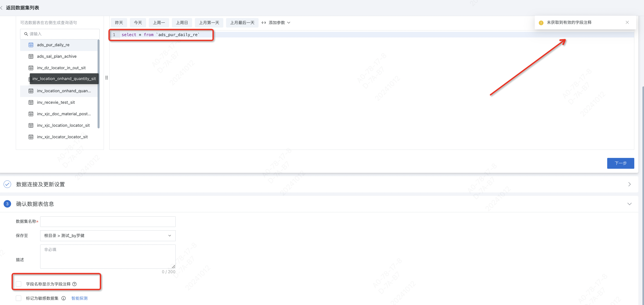The image size is (644, 305).
Task: Click the 0 / 200 character counter
Action: coord(168,272)
